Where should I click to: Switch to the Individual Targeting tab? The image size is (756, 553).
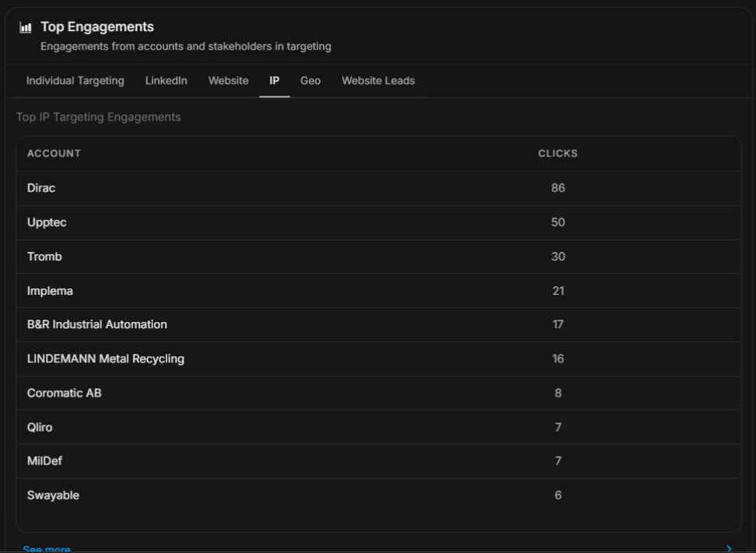(75, 81)
